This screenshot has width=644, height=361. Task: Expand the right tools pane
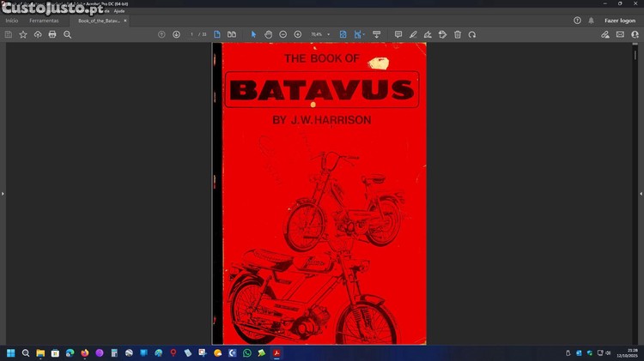click(641, 194)
